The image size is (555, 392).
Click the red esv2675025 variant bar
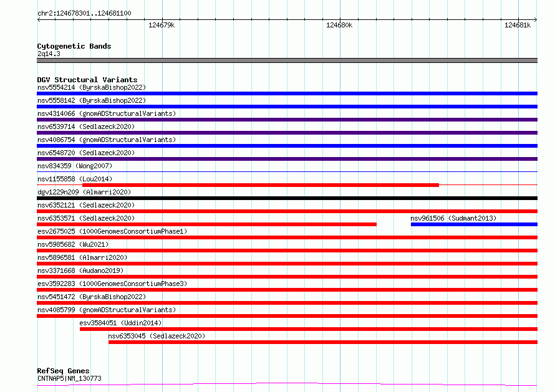[287, 237]
